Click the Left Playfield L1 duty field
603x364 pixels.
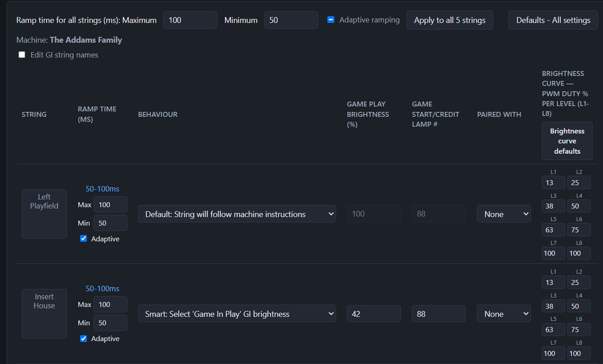[x=553, y=183]
